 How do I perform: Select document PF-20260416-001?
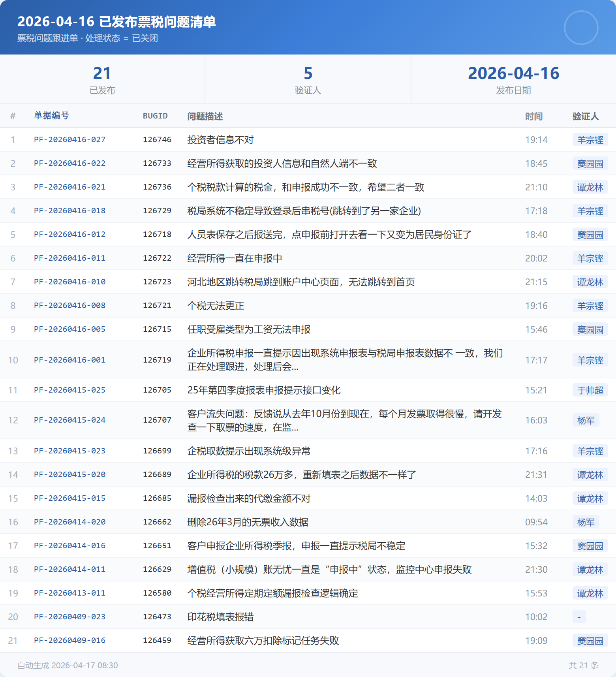(x=69, y=360)
